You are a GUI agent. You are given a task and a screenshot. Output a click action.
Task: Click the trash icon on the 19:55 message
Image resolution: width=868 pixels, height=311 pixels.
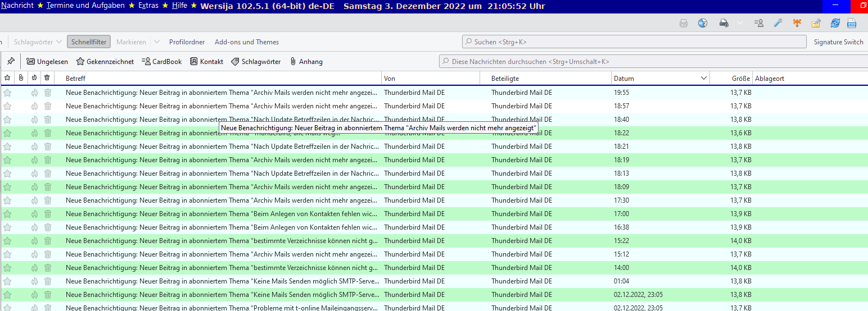tap(48, 93)
